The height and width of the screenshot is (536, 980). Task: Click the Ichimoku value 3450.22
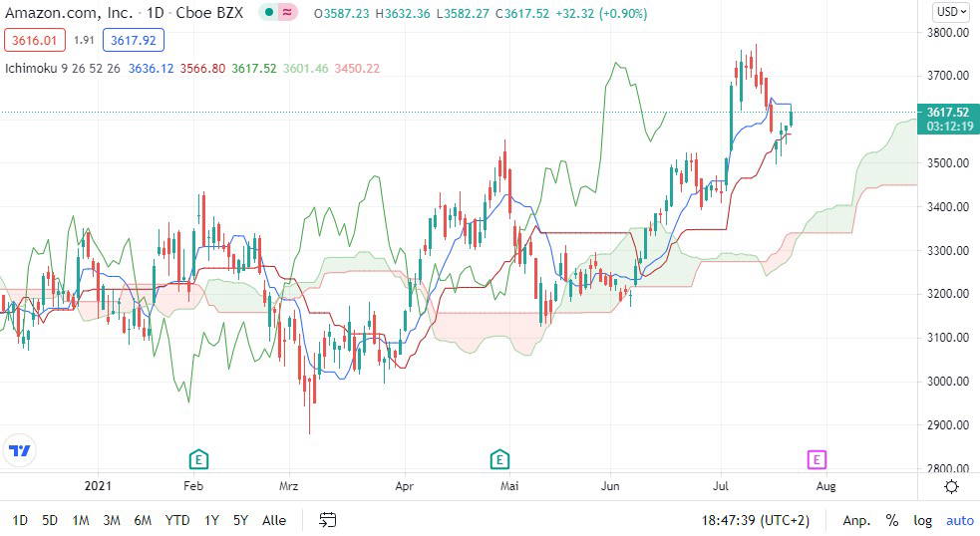[x=357, y=69]
